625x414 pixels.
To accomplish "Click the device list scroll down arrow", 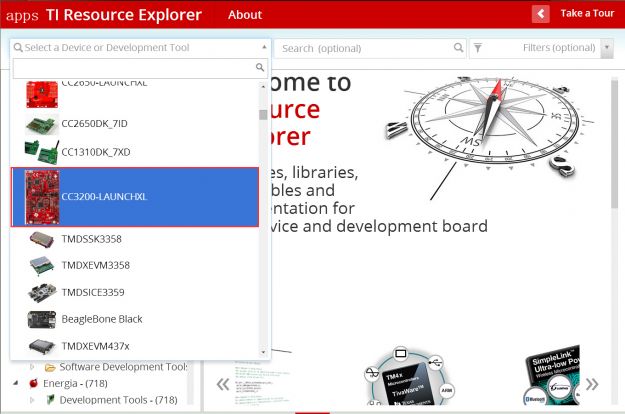I will (x=263, y=352).
